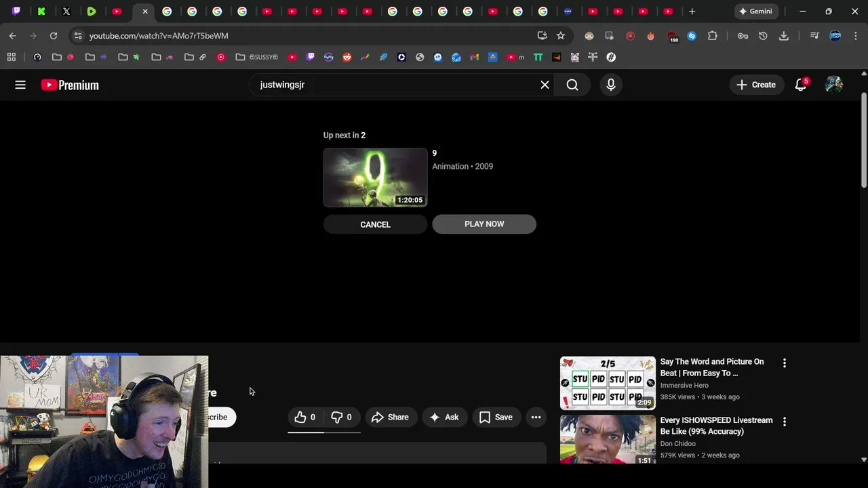This screenshot has height=488, width=868.
Task: Switch to the Rumble browser tab
Action: (x=92, y=12)
